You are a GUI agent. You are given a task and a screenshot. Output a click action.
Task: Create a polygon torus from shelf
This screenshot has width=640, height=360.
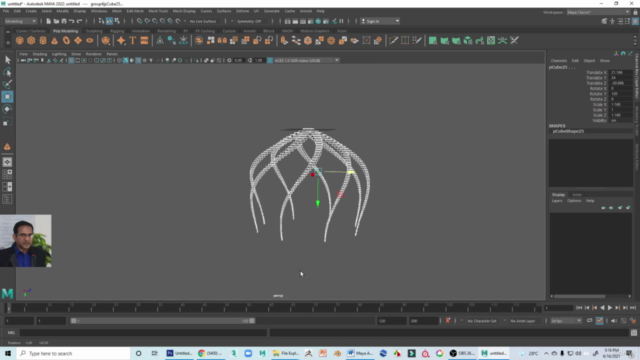point(66,40)
